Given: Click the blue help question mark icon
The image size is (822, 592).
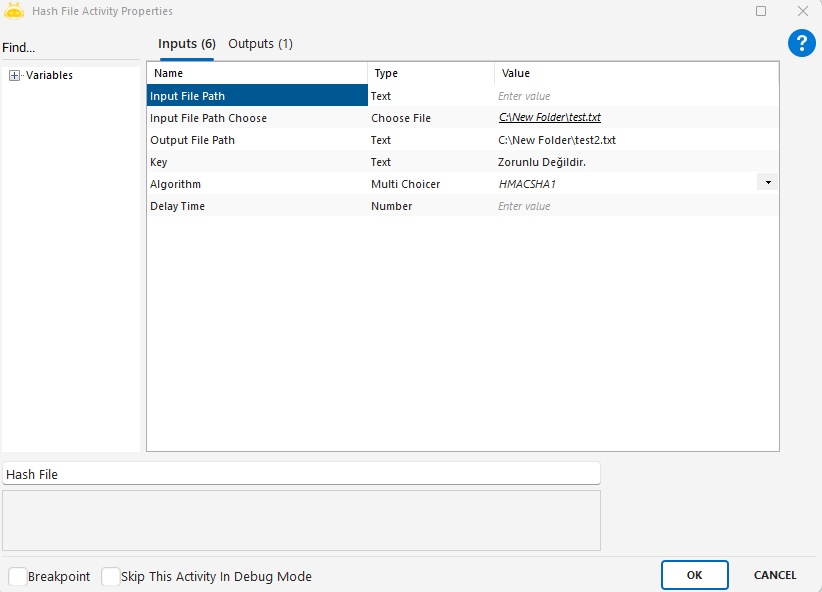Looking at the screenshot, I should 801,43.
